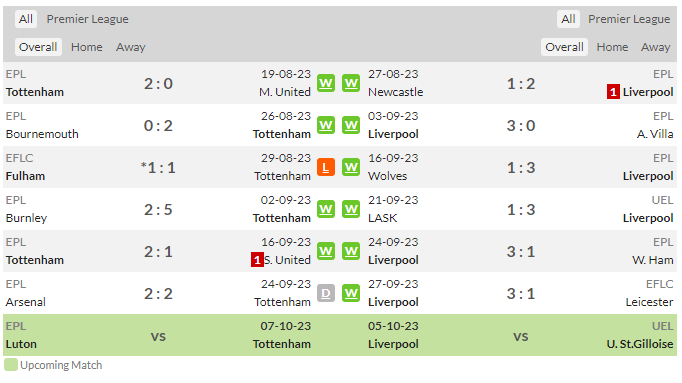Select the left All competitions filter
This screenshot has width=682, height=383.
[26, 19]
